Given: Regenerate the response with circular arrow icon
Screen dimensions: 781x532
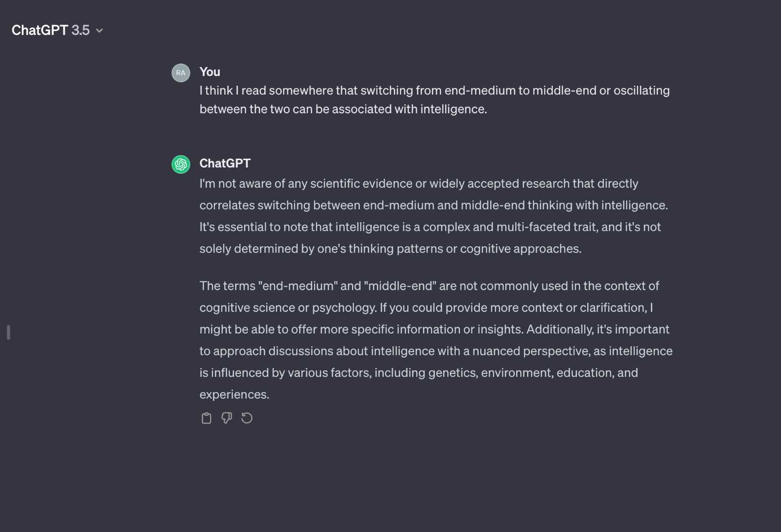Looking at the screenshot, I should pyautogui.click(x=247, y=418).
